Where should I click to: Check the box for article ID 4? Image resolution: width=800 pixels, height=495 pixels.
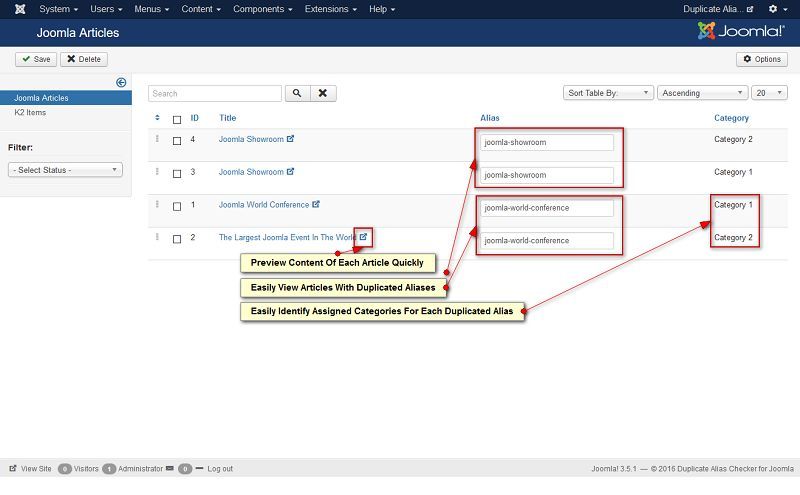(177, 141)
